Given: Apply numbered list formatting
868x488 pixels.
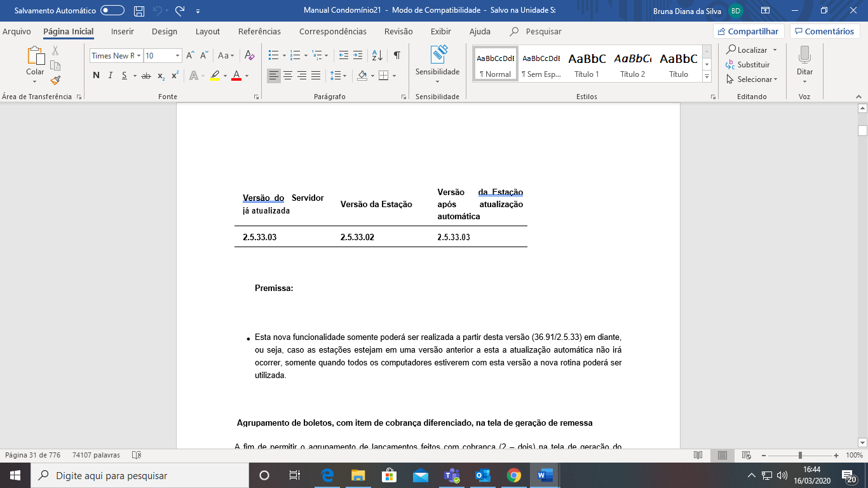Looking at the screenshot, I should point(294,56).
